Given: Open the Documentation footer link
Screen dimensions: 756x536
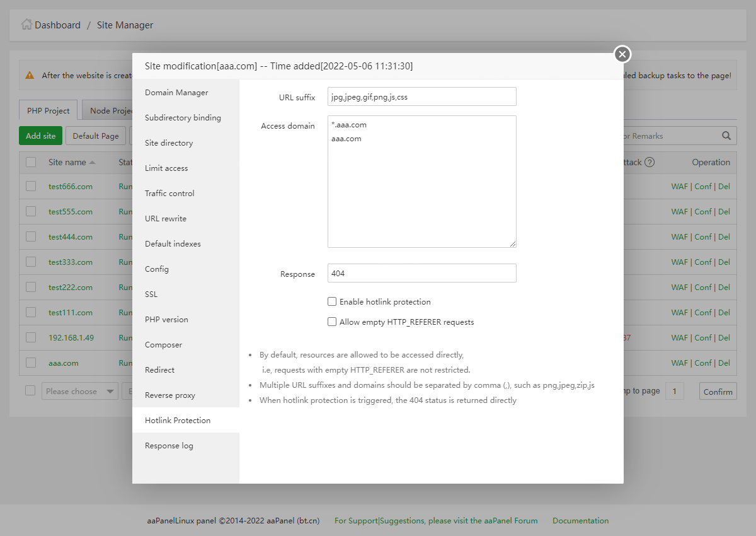Looking at the screenshot, I should click(580, 521).
